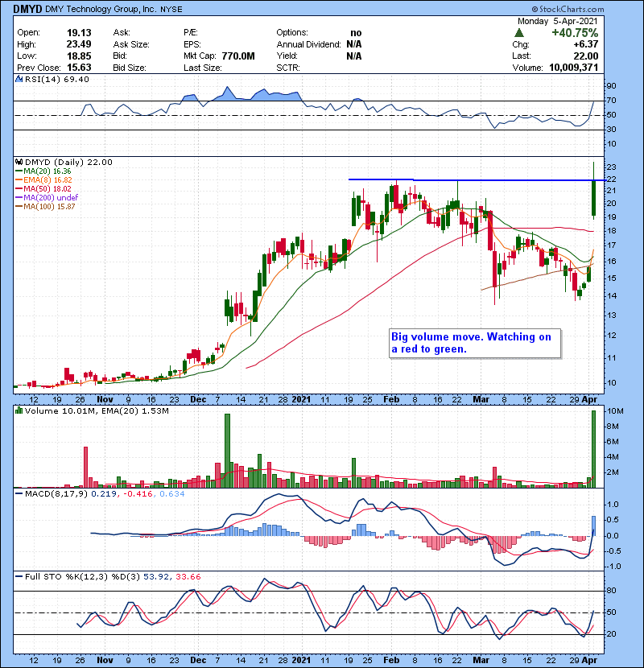Click the stochastic %D value 33.66
The image size is (644, 668).
click(x=188, y=576)
